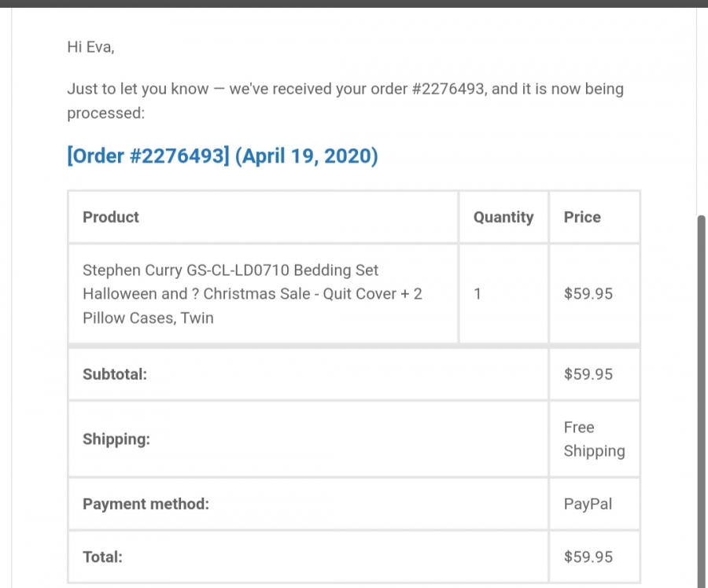Screen dimensions: 708x588
Task: Click the Payment method label
Action: pyautogui.click(x=146, y=504)
